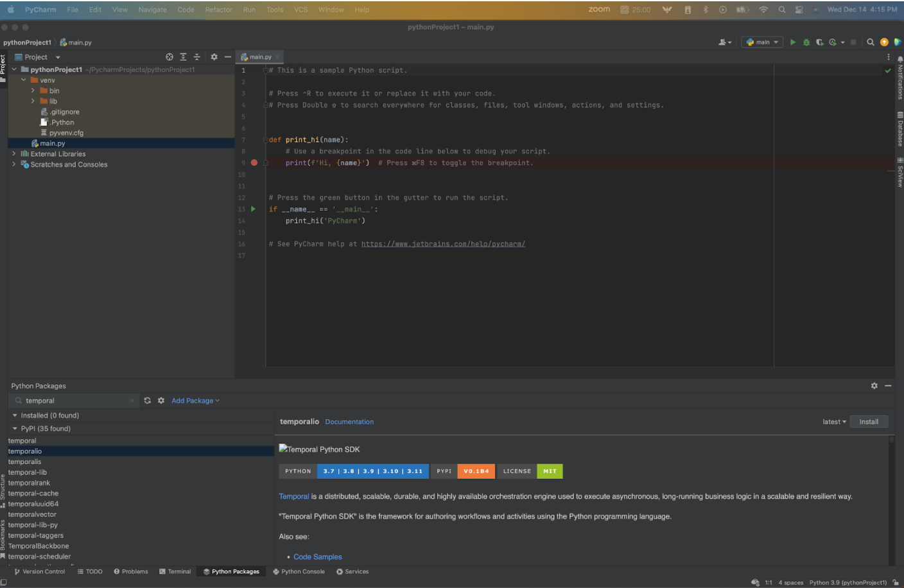Open the temporalio Documentation link
The height and width of the screenshot is (588, 904).
pyautogui.click(x=349, y=422)
